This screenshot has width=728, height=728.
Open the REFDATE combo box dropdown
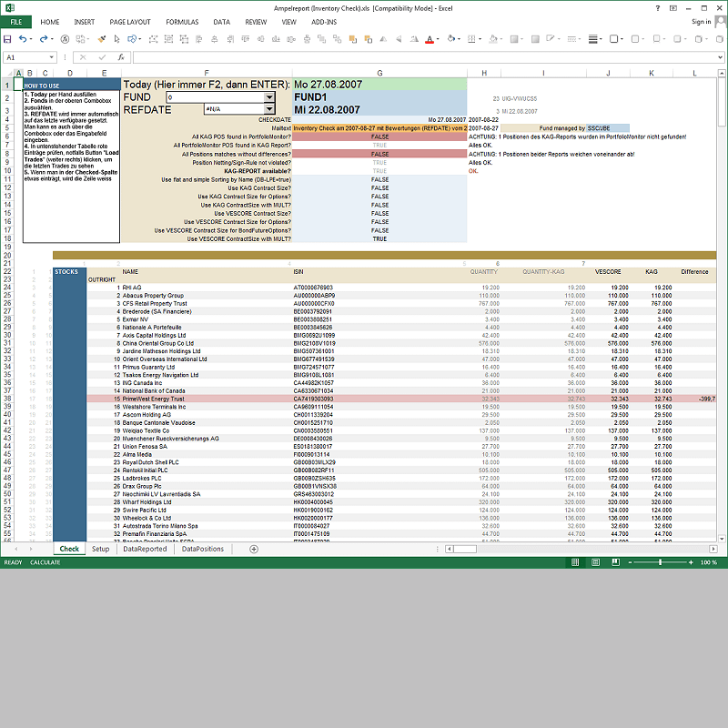[x=268, y=109]
